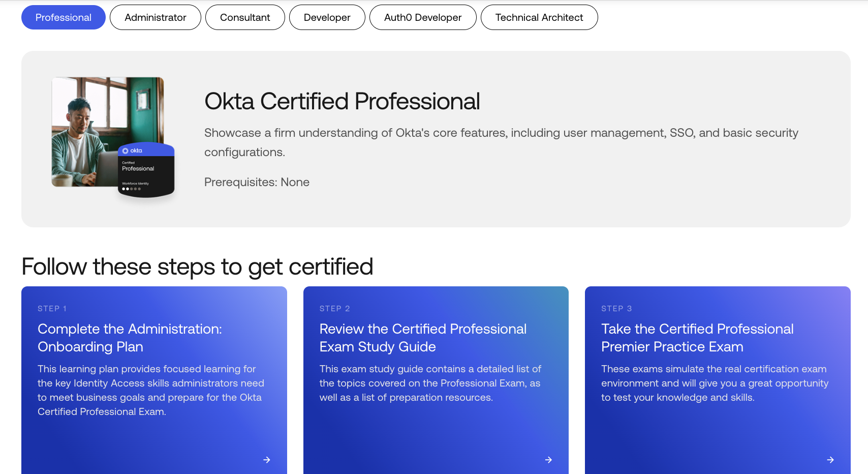The height and width of the screenshot is (474, 868).
Task: Click the Okta Certified Professional heading
Action: (x=342, y=101)
